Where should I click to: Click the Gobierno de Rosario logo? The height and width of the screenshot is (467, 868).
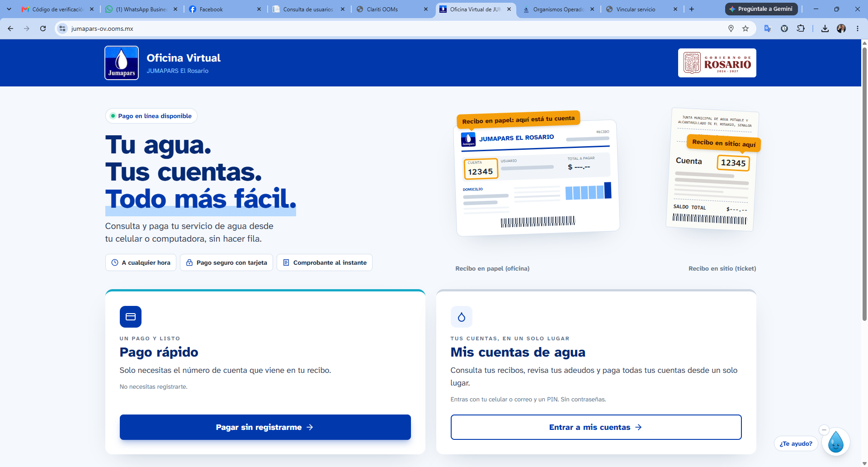717,63
